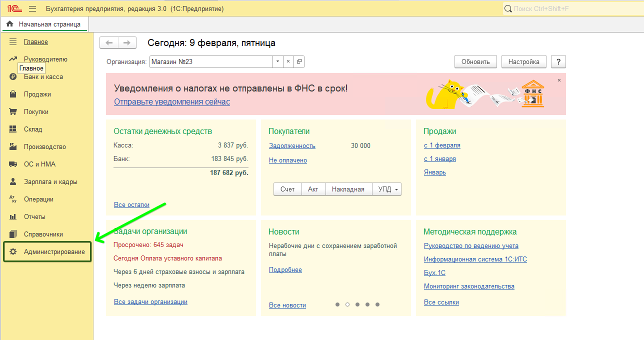
Task: Open the Банк и касса section
Action: click(43, 76)
